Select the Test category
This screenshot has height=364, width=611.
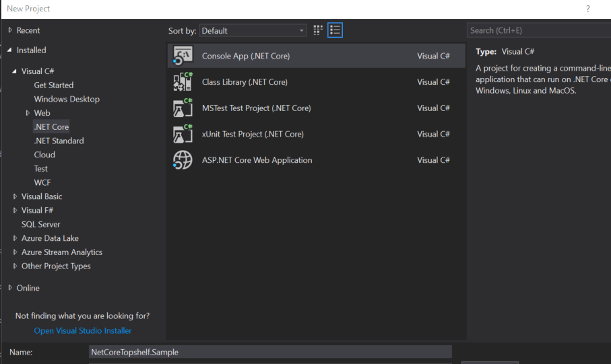[41, 169]
